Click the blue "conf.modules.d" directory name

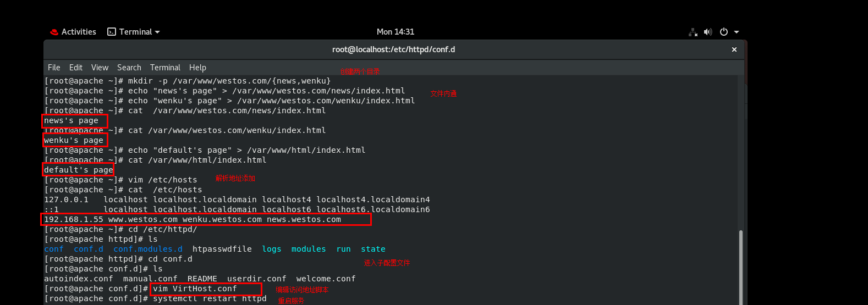pyautogui.click(x=148, y=249)
